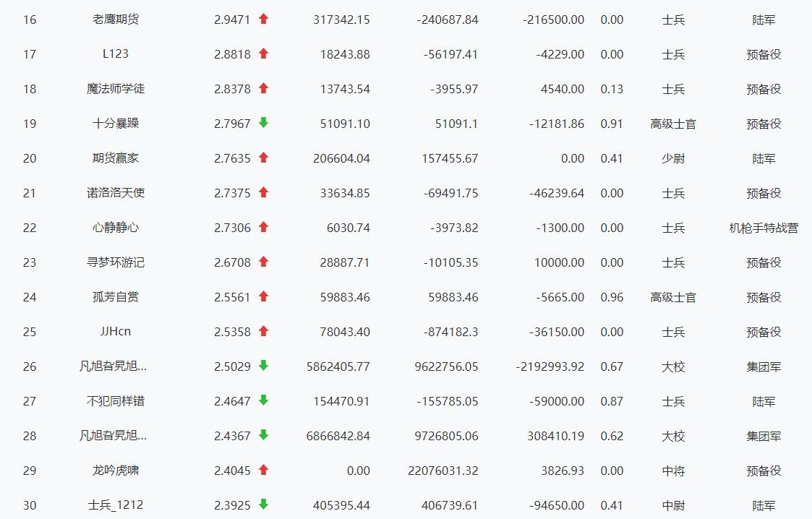This screenshot has width=812, height=519.
Task: Click red up arrow for 心静静心
Action: click(x=263, y=228)
